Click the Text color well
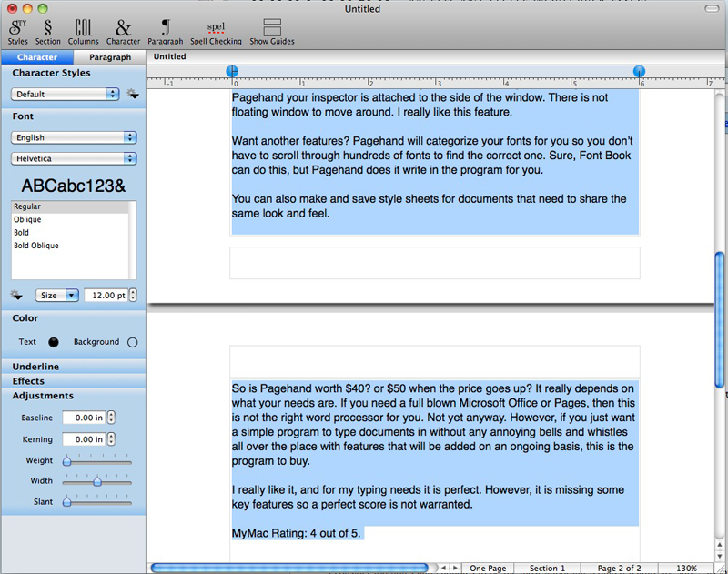728x574 pixels. 54,342
